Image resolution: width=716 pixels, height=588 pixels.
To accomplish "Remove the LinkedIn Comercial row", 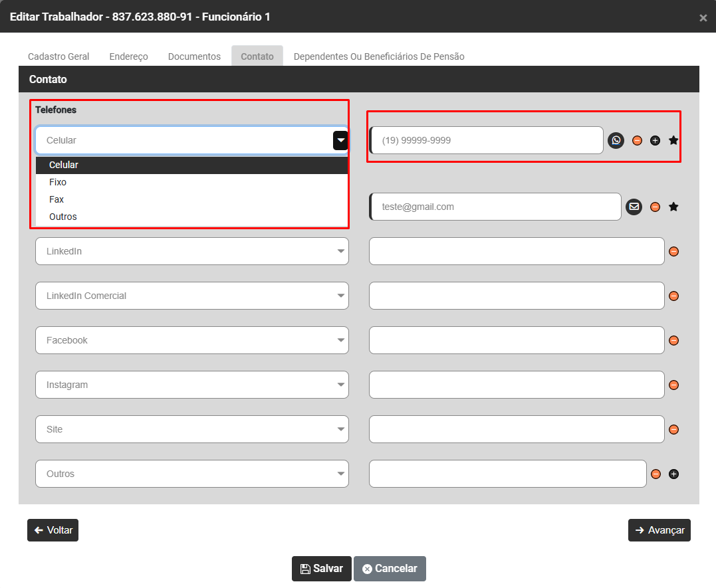I will (673, 296).
